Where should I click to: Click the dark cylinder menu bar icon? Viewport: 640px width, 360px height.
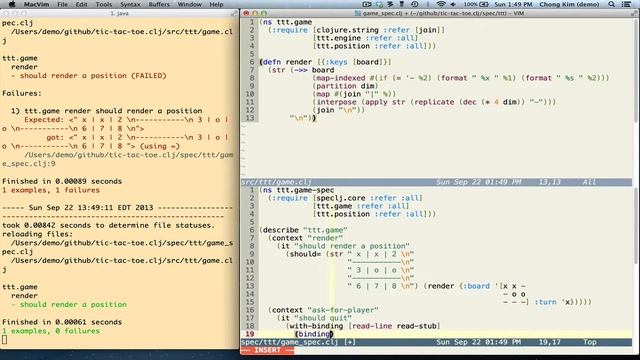(402, 4)
